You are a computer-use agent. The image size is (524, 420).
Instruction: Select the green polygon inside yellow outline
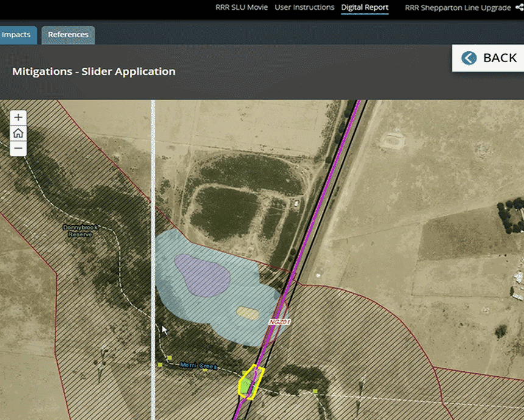click(246, 386)
